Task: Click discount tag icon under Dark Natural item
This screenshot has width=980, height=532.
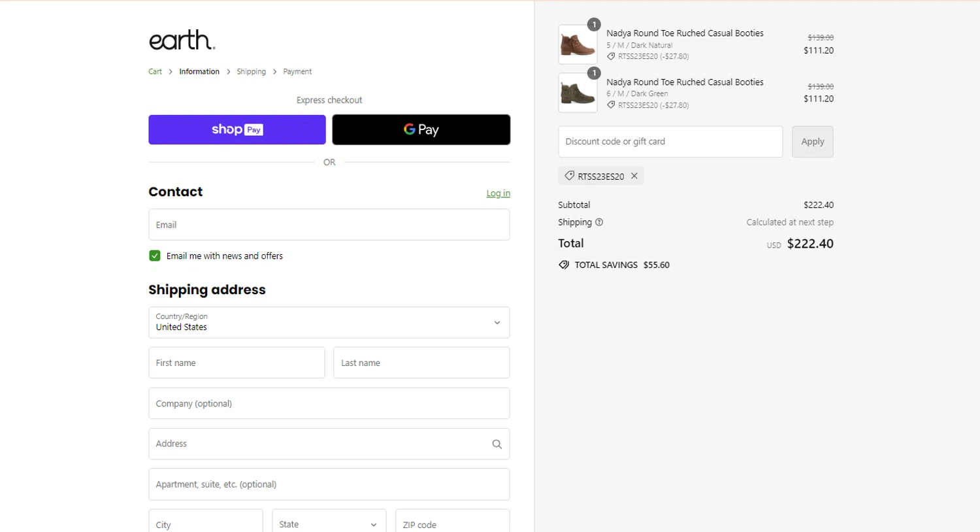Action: coord(611,56)
